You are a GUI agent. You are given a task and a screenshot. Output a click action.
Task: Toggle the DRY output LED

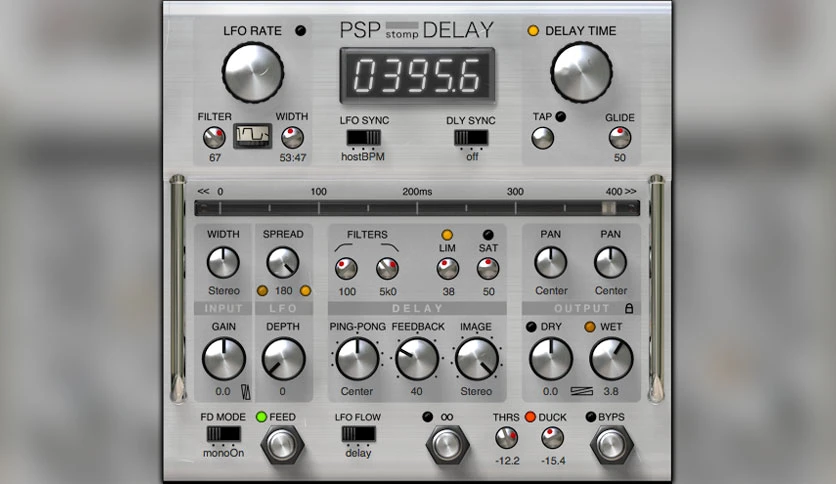pyautogui.click(x=531, y=327)
